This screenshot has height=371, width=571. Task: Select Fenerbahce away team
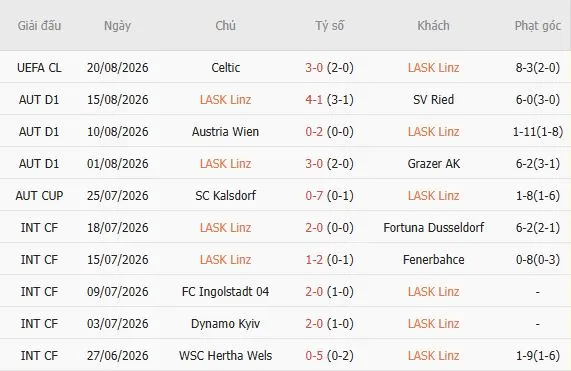point(433,260)
